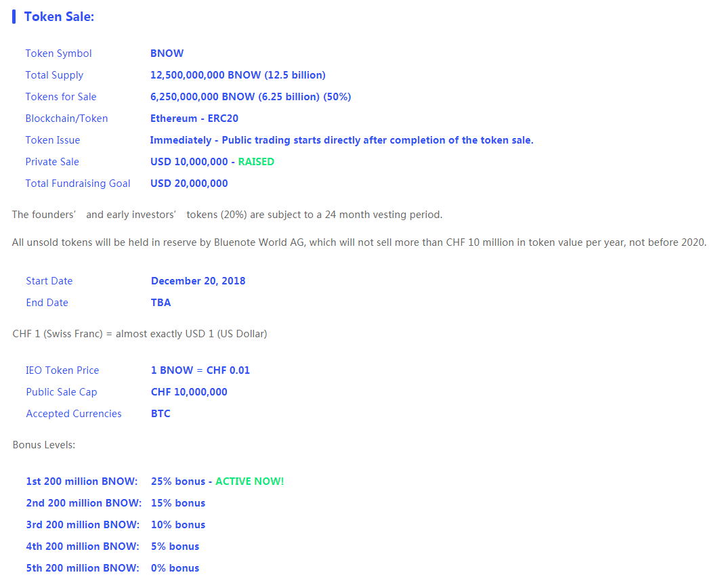Click the CHF 10,000,000 cap value
The width and height of the screenshot is (728, 579).
(189, 392)
